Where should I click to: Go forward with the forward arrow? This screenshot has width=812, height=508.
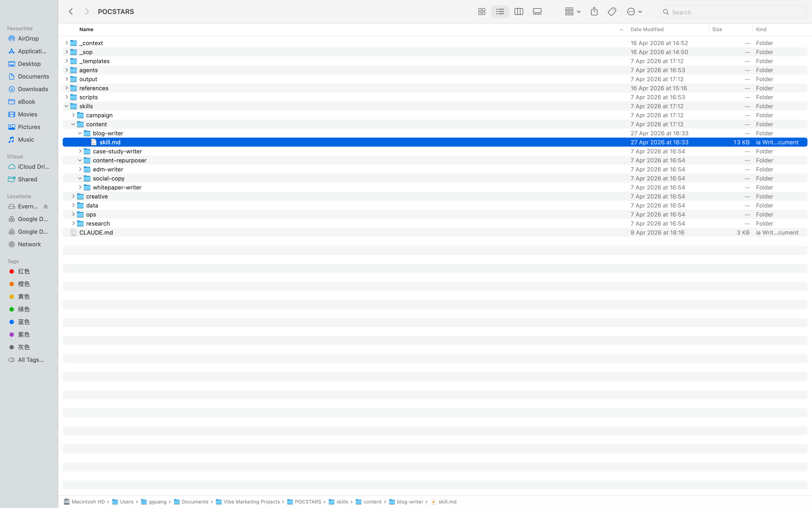[x=87, y=12]
